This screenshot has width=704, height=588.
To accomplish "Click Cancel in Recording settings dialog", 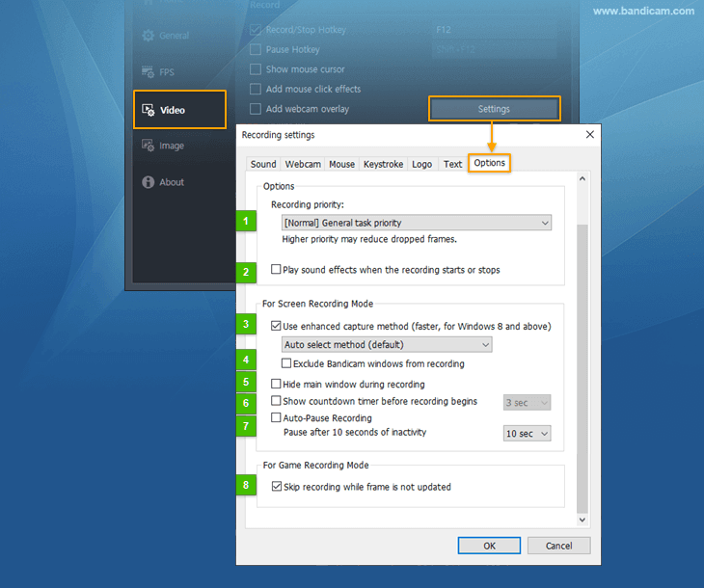I will (x=558, y=546).
